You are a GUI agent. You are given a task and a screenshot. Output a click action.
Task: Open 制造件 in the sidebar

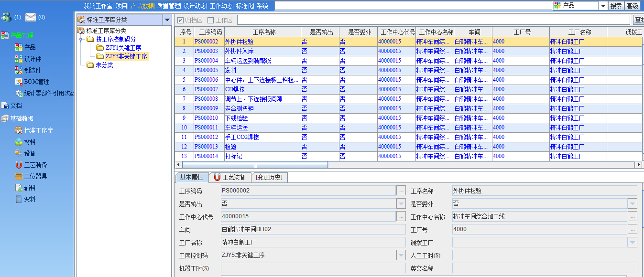pyautogui.click(x=33, y=70)
